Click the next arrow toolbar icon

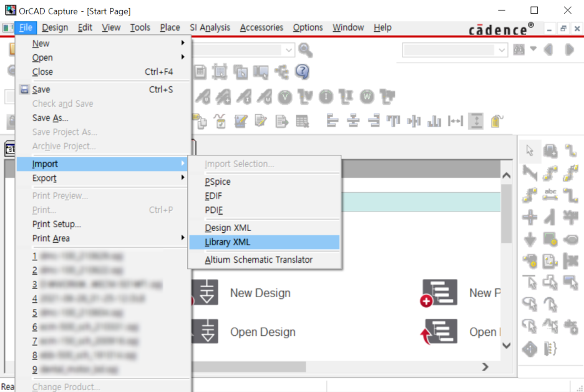click(x=569, y=49)
